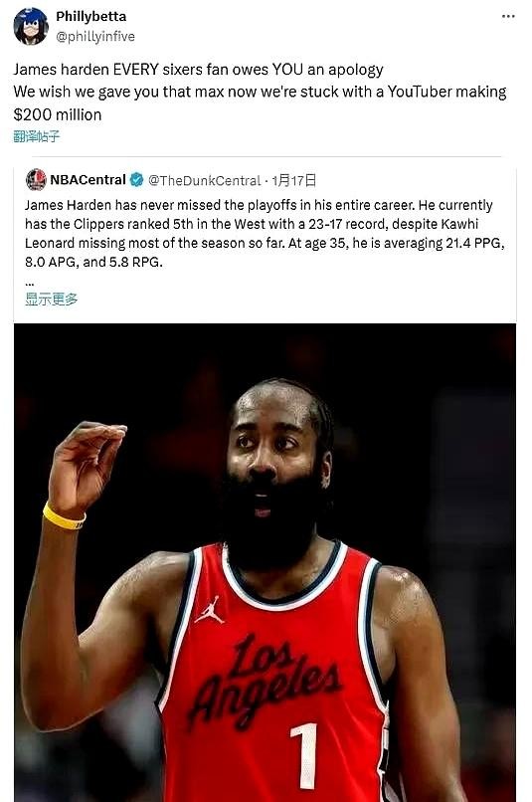Click the ellipsis above 显示更多
Viewport: 532px width, 802px height.
[29, 283]
